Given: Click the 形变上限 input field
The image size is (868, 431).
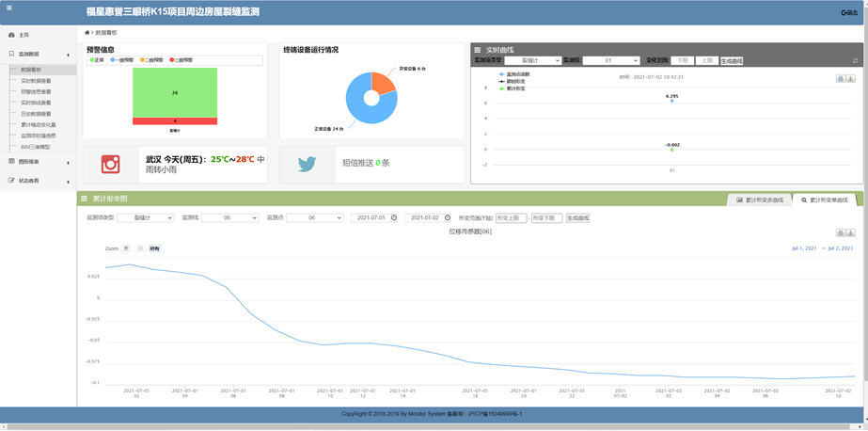Looking at the screenshot, I should [511, 217].
